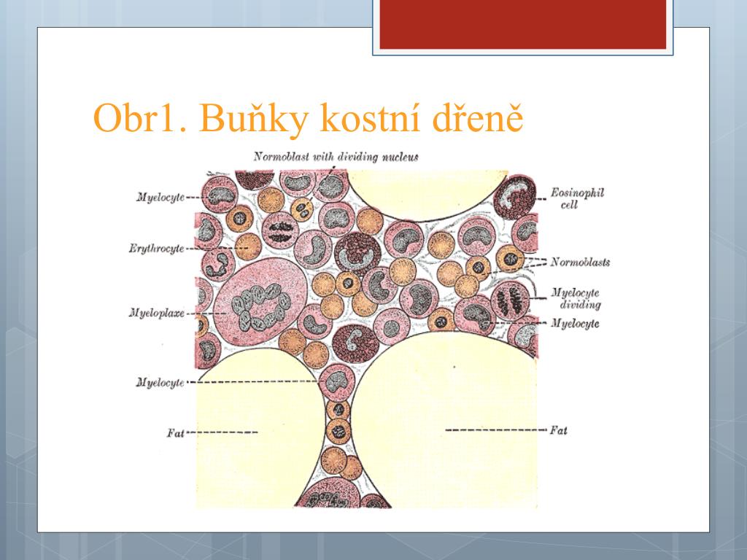This screenshot has width=747, height=560.
Task: Click the "Erythrocyte" label
Action: click(156, 248)
